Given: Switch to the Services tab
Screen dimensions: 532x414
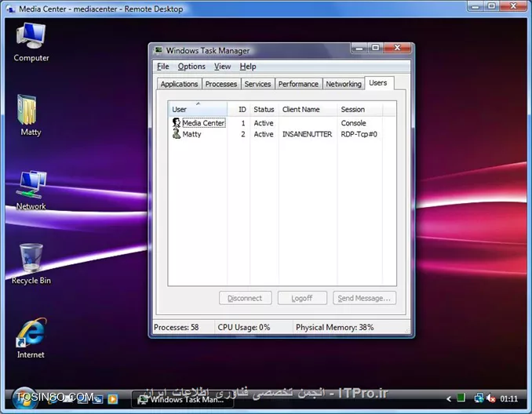Looking at the screenshot, I should (257, 84).
